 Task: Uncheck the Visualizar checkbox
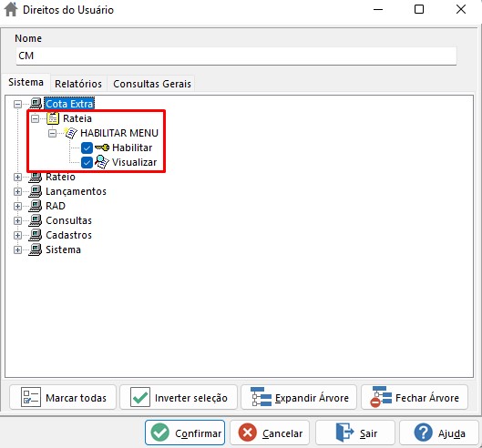pyautogui.click(x=87, y=162)
